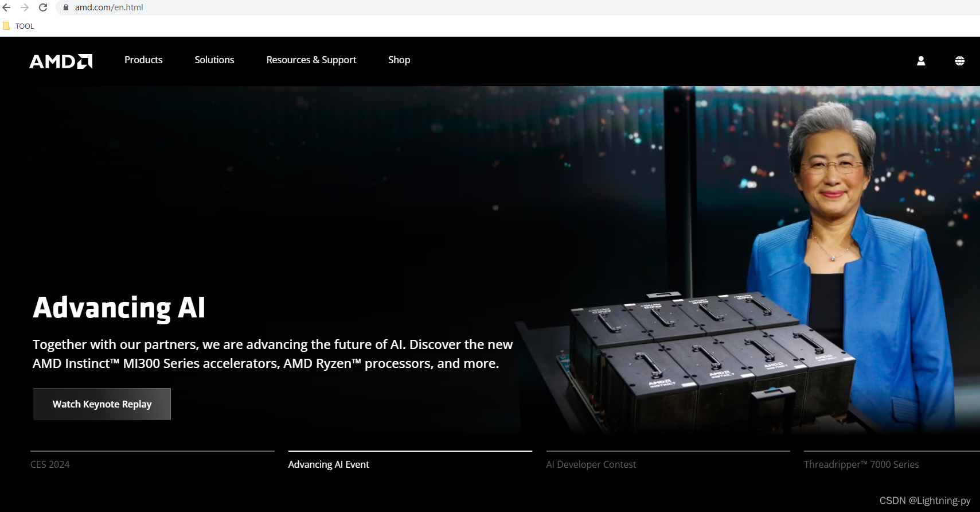Screen dimensions: 980x512
Task: Click the padlock site security icon
Action: [66, 7]
